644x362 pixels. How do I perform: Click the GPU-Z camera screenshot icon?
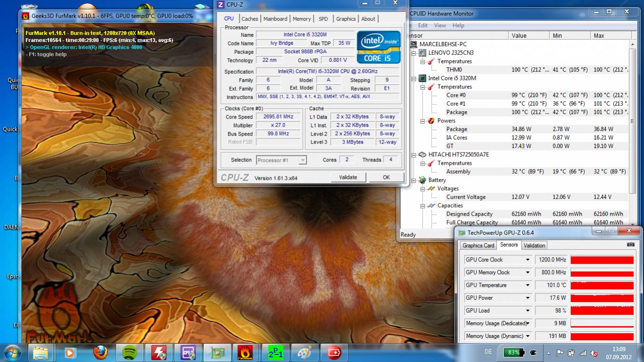coord(630,245)
